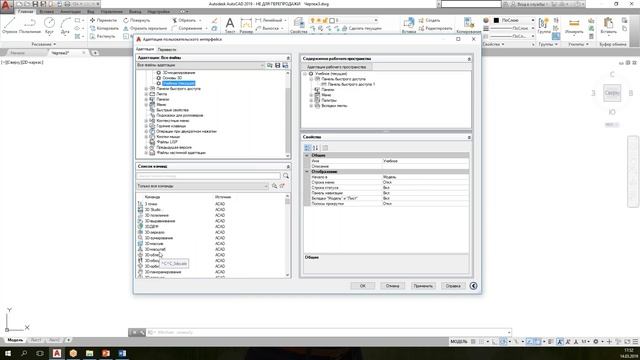Viewport: 640px width, 360px height.
Task: Click the black ПоСлою color swatch in ribbon
Action: point(496,20)
